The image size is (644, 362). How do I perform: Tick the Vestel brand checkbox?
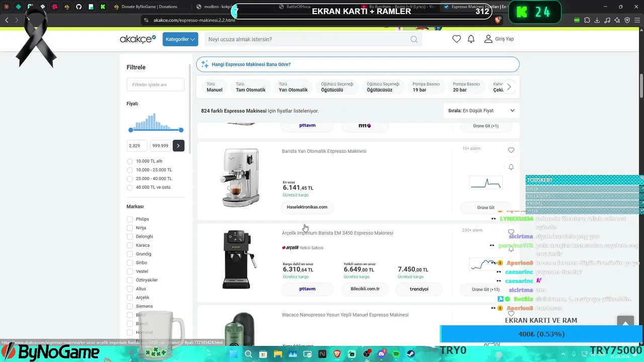(x=130, y=271)
